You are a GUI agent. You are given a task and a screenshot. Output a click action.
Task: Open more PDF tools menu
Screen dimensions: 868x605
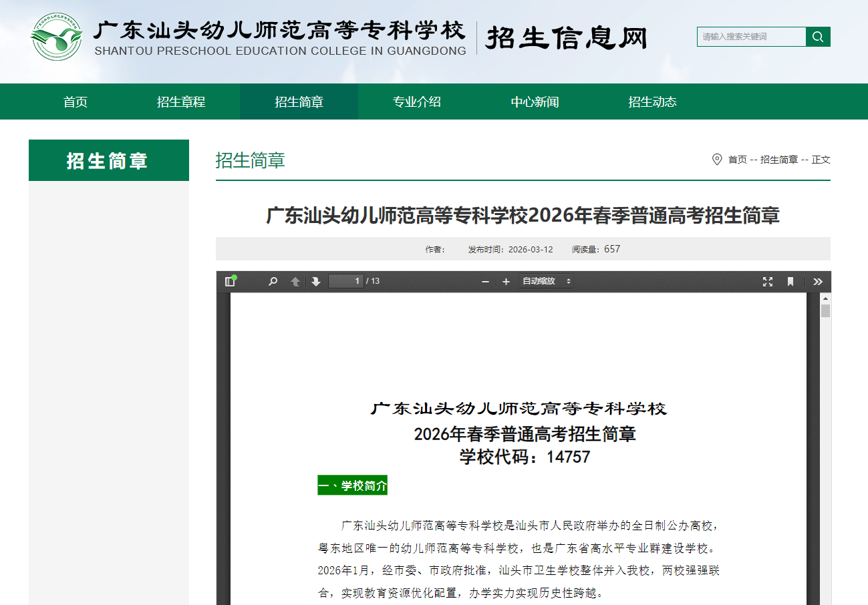click(x=817, y=281)
